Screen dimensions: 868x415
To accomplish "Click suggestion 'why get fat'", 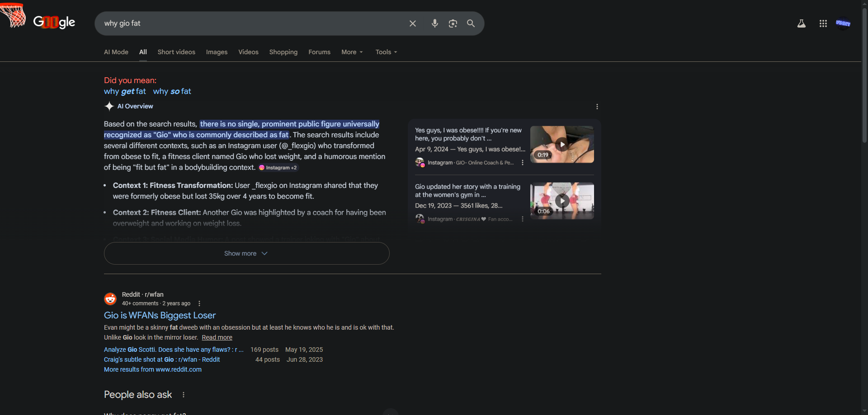I will point(125,91).
